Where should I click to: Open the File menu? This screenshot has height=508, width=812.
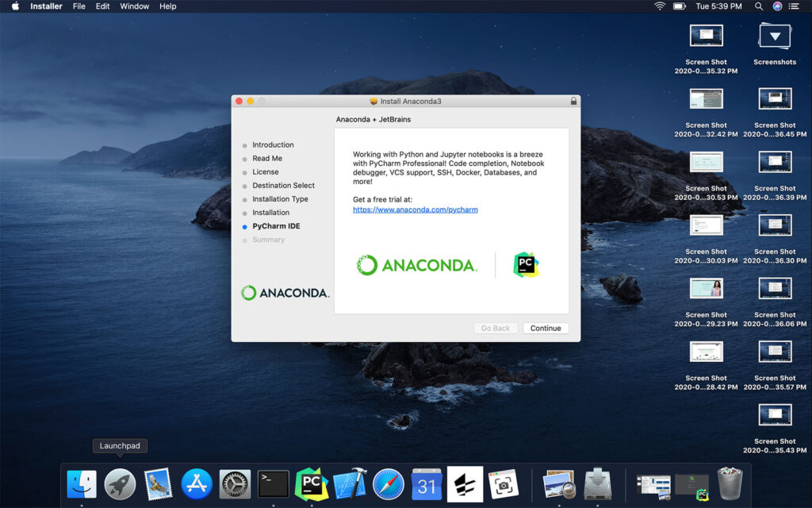pos(79,6)
